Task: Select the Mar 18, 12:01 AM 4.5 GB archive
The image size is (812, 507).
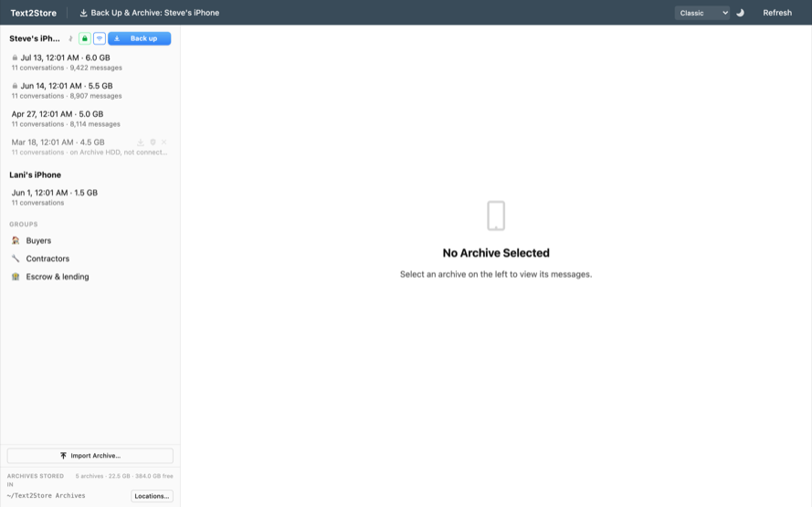Action: click(90, 147)
